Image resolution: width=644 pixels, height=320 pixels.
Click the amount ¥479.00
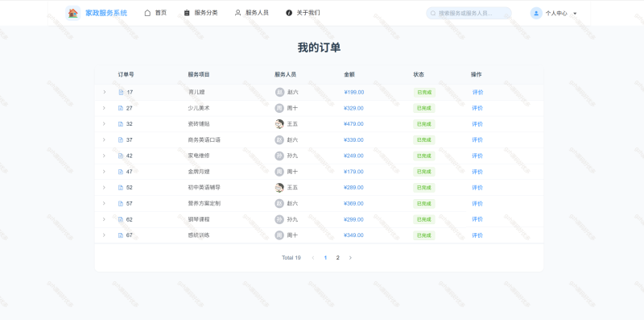(353, 124)
